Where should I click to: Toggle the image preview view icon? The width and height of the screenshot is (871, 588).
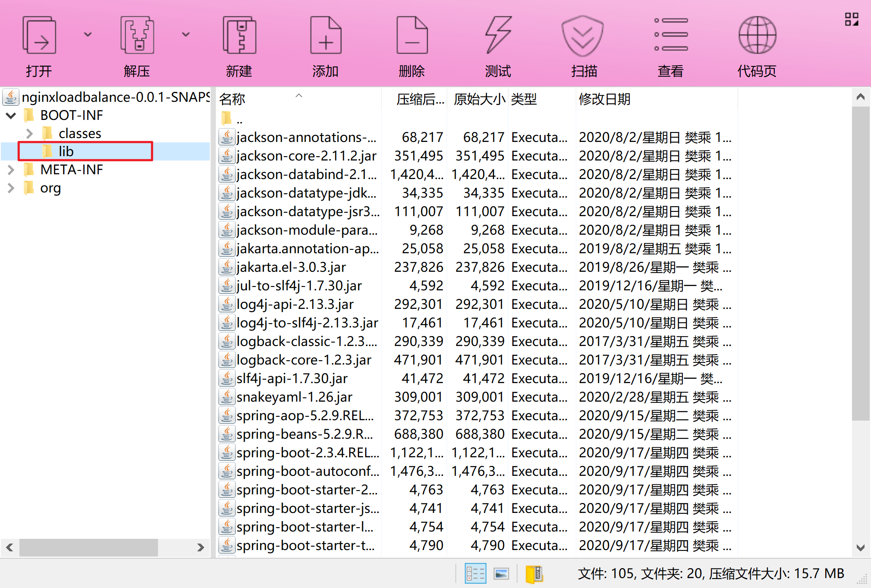[502, 574]
